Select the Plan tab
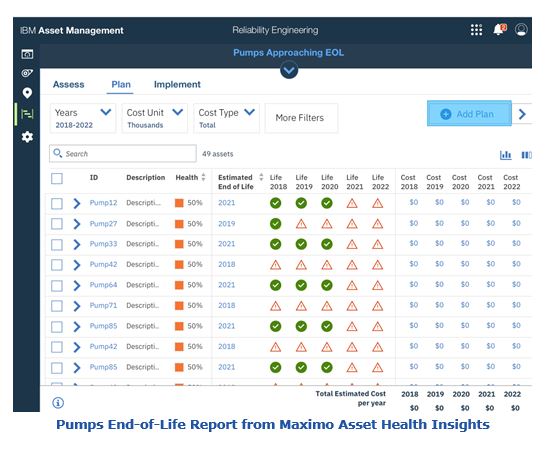 121,84
